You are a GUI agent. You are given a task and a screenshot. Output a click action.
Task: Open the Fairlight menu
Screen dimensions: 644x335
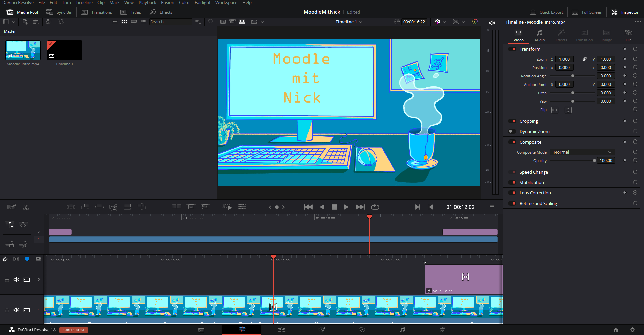203,3
